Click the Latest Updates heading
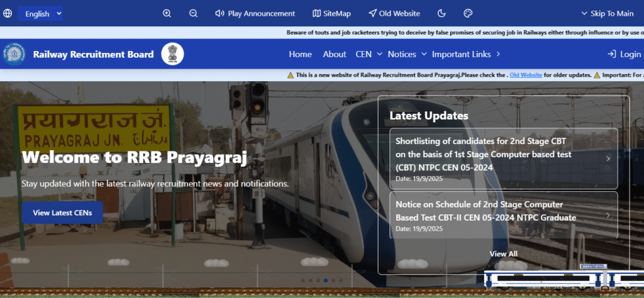 click(429, 116)
